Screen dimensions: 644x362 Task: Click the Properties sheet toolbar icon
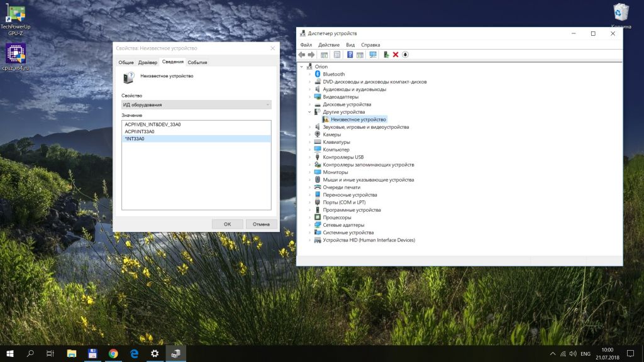pos(337,55)
